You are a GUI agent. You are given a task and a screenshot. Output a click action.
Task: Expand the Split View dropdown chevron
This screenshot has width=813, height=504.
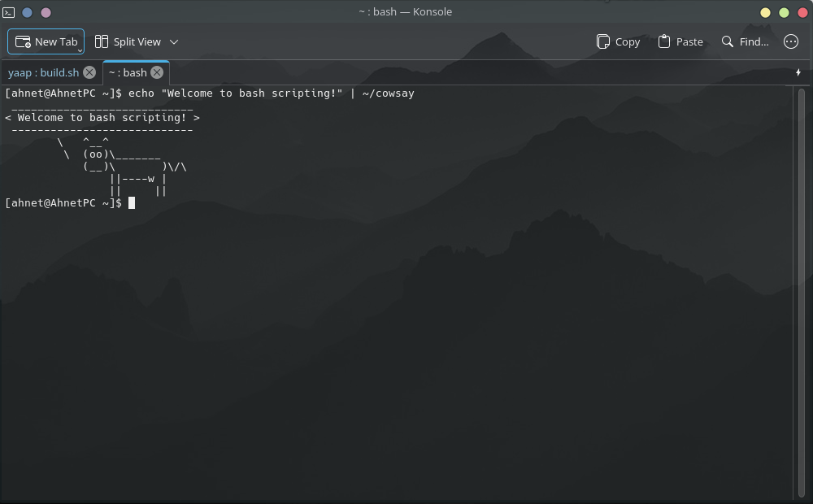[x=174, y=41]
